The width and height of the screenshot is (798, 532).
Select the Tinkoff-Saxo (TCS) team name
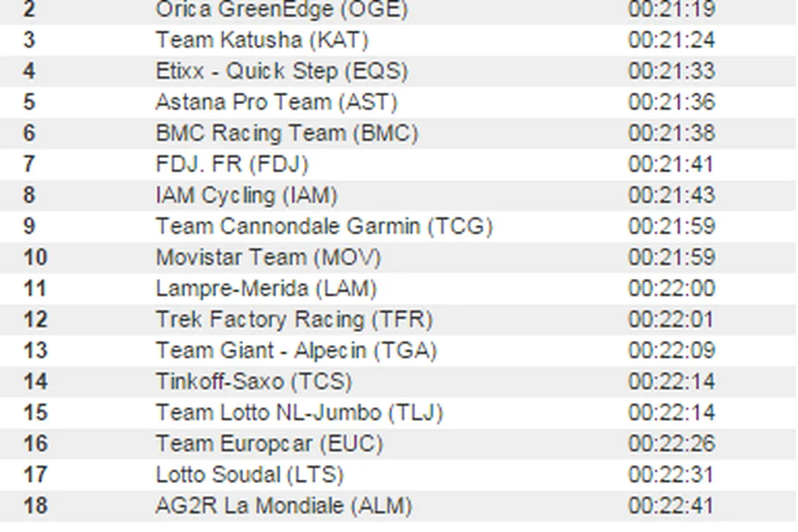(x=254, y=382)
